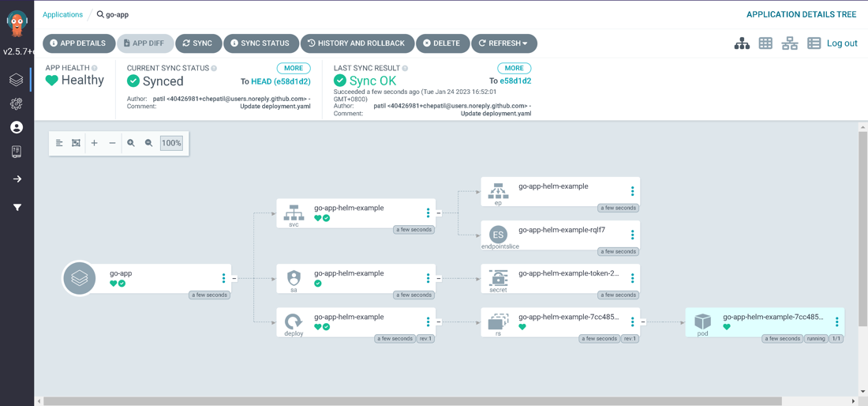Open Documentation book icon in sidebar
The width and height of the screenshot is (868, 406).
17,152
